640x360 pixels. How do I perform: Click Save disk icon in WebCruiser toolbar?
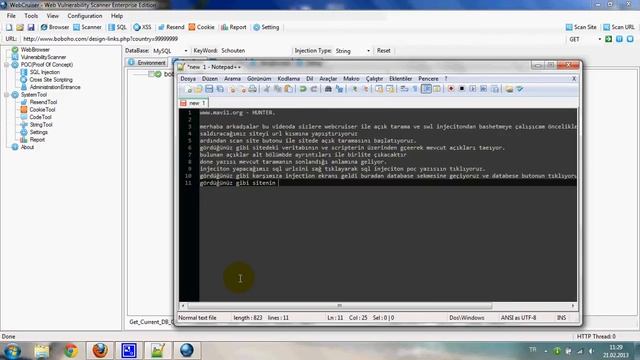click(x=31, y=27)
